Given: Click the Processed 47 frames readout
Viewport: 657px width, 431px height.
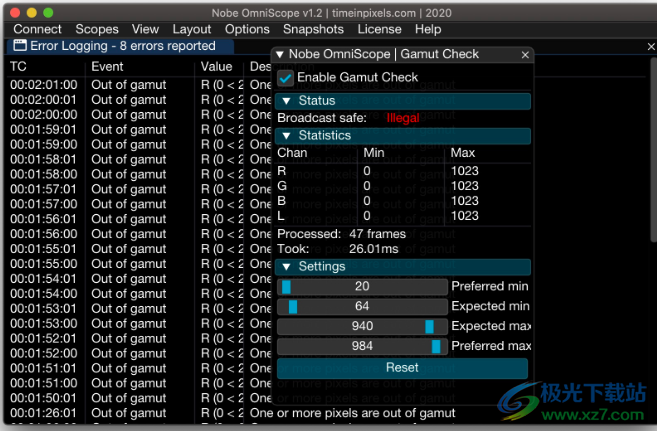Looking at the screenshot, I should (341, 234).
